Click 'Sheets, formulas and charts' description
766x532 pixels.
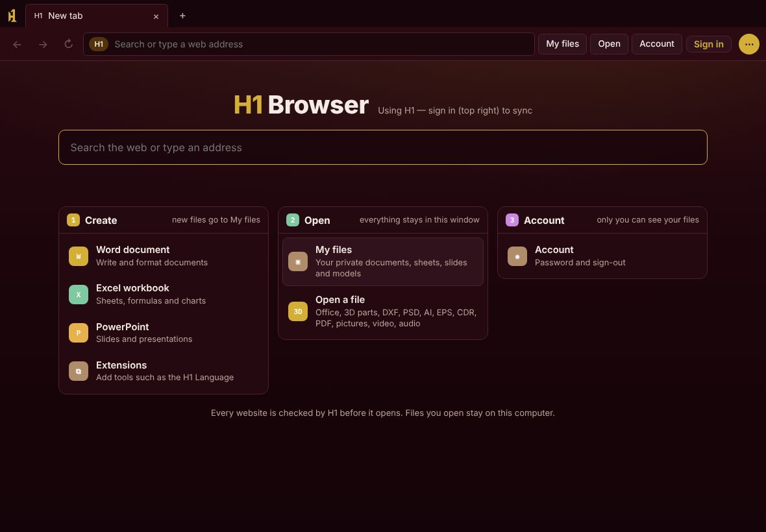[151, 301]
